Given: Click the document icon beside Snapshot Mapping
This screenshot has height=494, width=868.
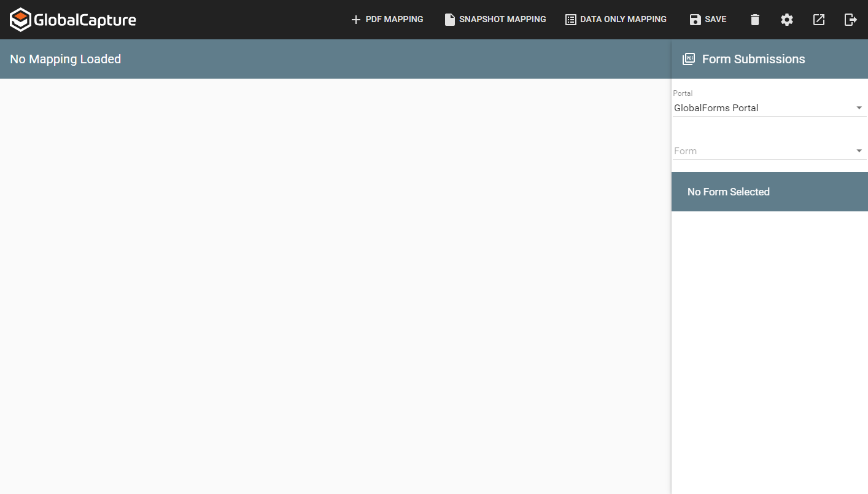Looking at the screenshot, I should pos(450,20).
